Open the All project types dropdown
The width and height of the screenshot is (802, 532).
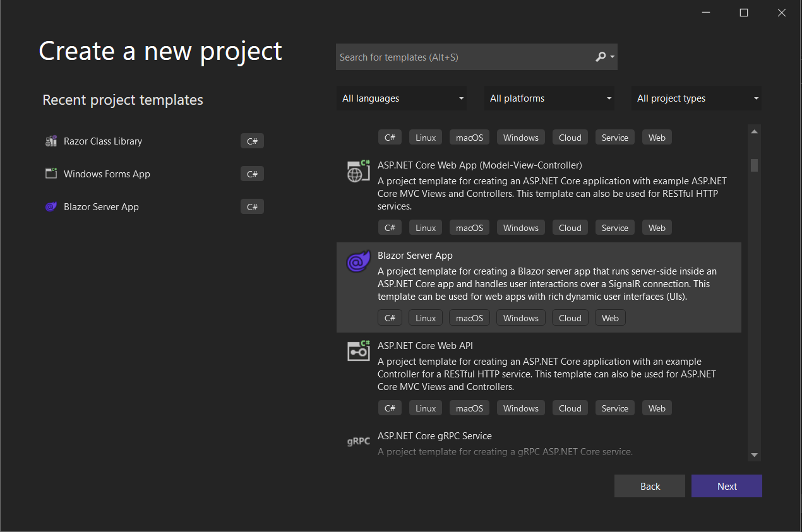(696, 98)
